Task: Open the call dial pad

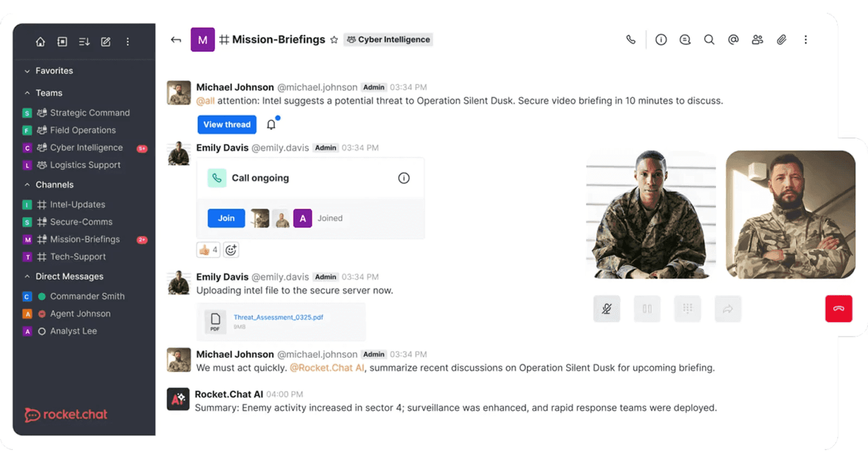Action: pyautogui.click(x=687, y=309)
